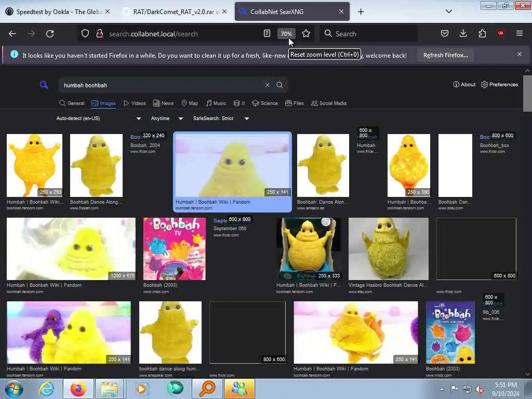The image size is (532, 399).
Task: Clear the search query text
Action: (267, 85)
